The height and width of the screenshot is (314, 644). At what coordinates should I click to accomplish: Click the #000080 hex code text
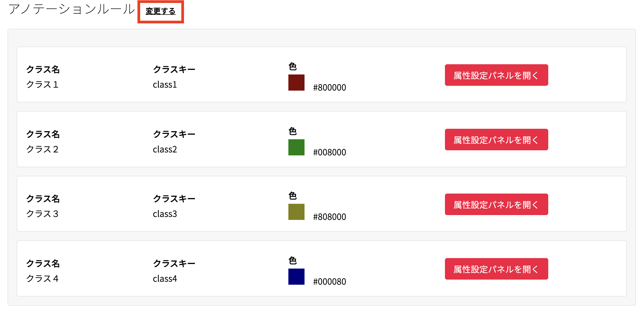tap(330, 281)
